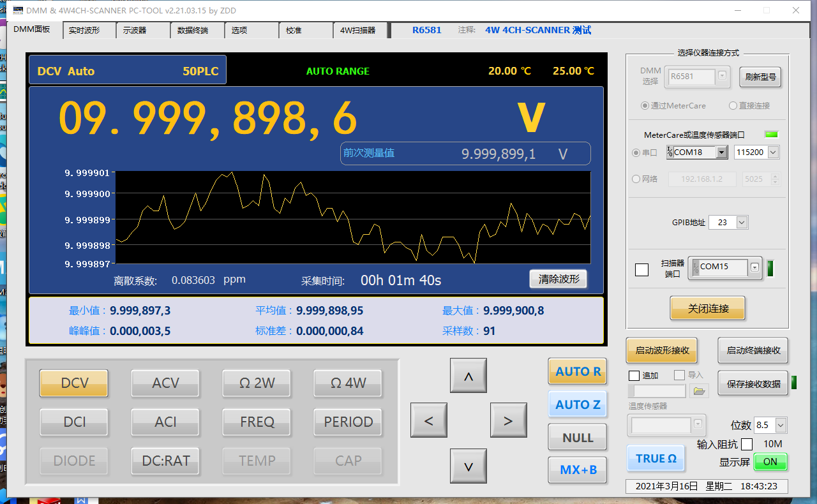The width and height of the screenshot is (817, 504).
Task: Check the 输入阻抗 10M checkbox
Action: click(x=747, y=444)
